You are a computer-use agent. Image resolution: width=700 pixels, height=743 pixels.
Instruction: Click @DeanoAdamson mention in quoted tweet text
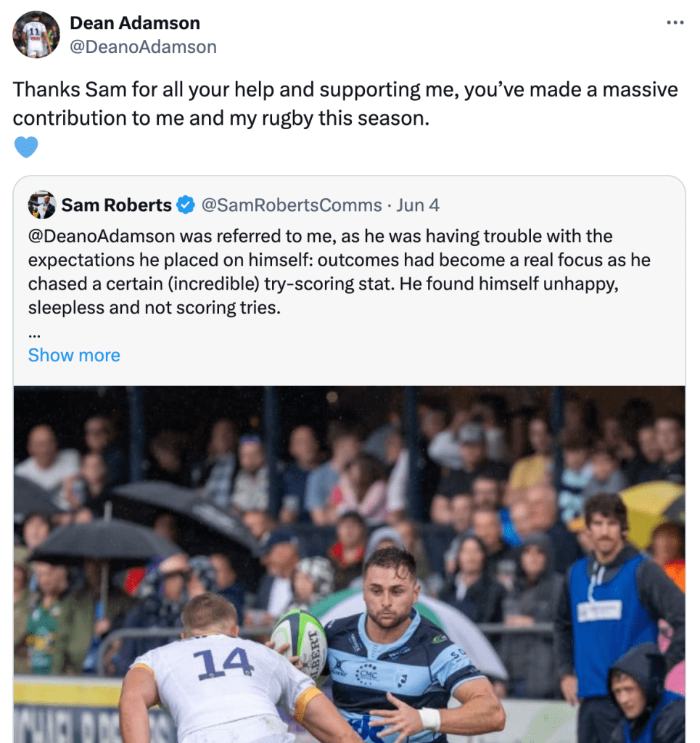[102, 237]
